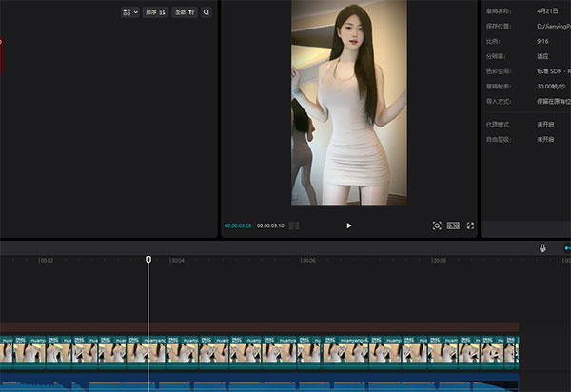
Task: Play the preview video
Action: coord(349,225)
